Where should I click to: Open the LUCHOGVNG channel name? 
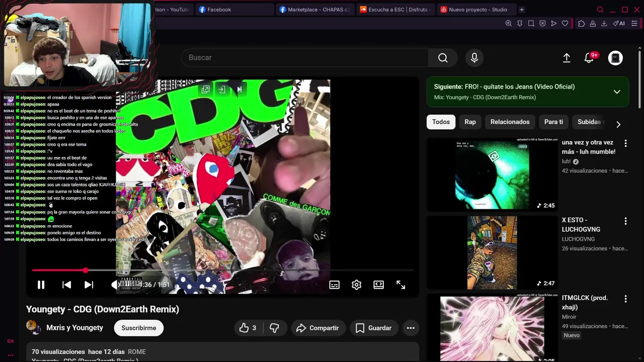click(578, 239)
